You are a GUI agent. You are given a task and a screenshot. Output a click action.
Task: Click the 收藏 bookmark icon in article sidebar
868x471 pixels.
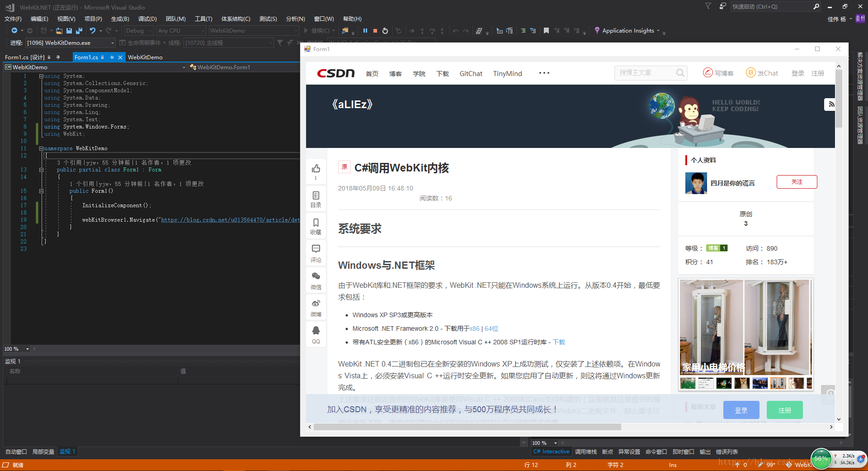click(x=316, y=222)
